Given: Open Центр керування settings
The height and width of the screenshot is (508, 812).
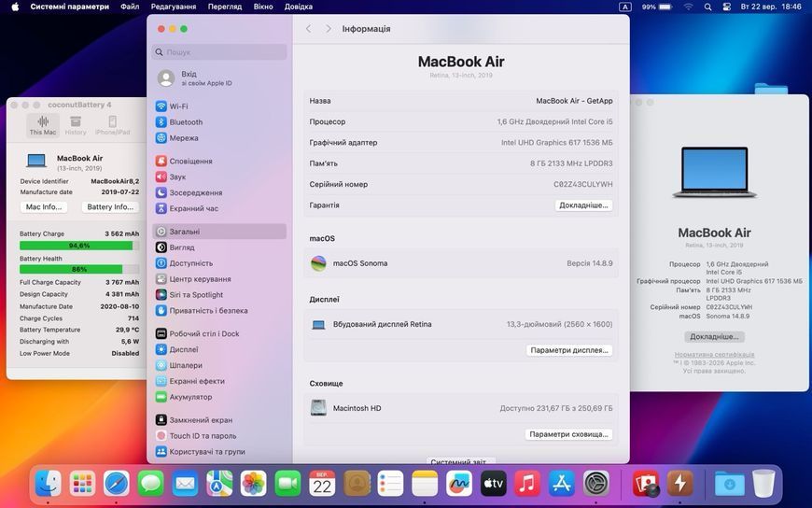Looking at the screenshot, I should 219,279.
